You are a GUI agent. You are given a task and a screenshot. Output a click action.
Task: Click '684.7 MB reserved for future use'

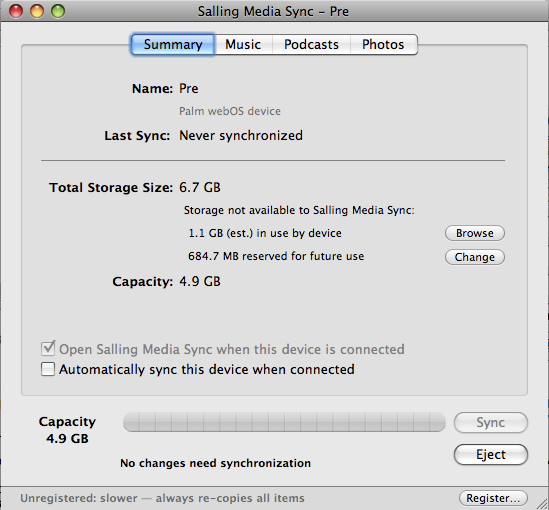276,256
